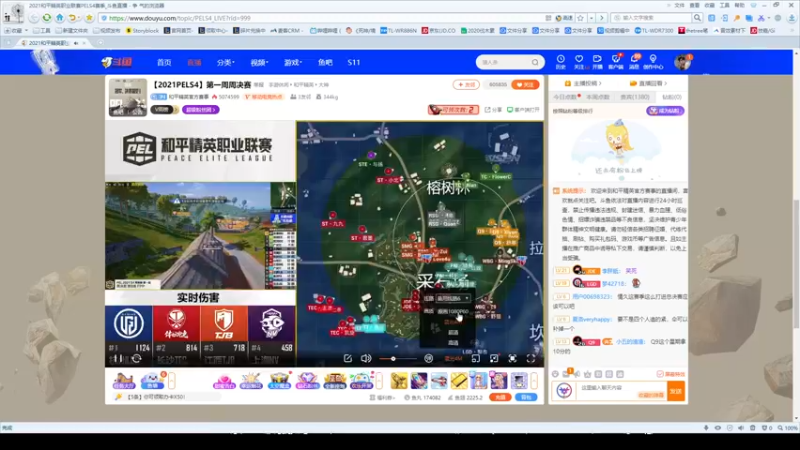The height and width of the screenshot is (450, 800).
Task: Click the orange 关注 follow button
Action: [525, 85]
